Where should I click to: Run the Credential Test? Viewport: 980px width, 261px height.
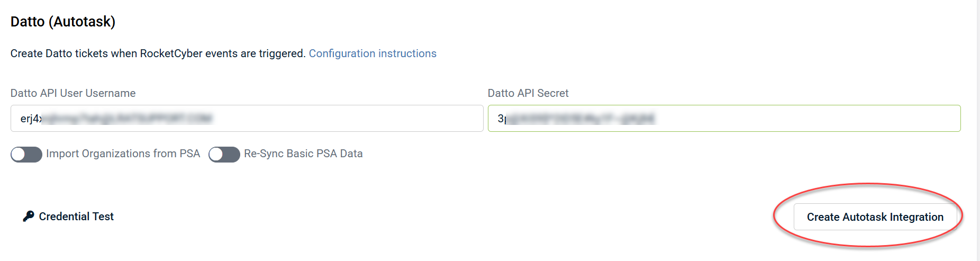point(76,217)
